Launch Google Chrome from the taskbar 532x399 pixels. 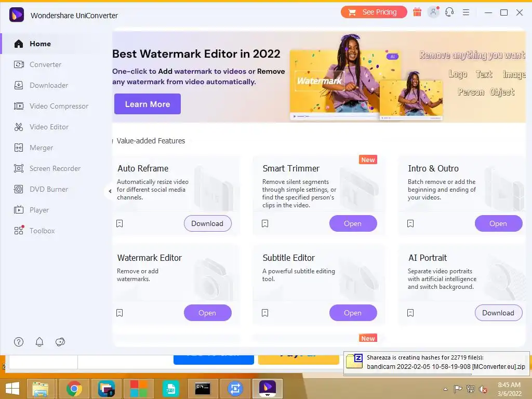click(74, 389)
